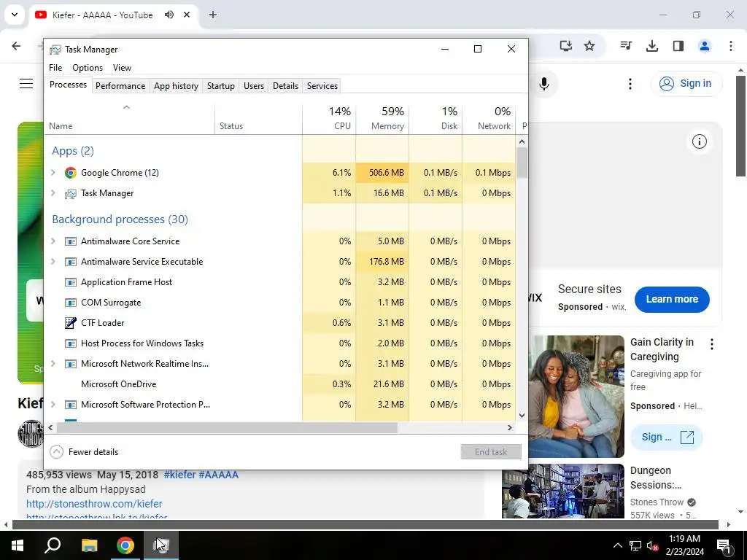Click Task Manager vertical scrollbar down arrow
Image resolution: width=747 pixels, height=560 pixels.
tap(522, 415)
